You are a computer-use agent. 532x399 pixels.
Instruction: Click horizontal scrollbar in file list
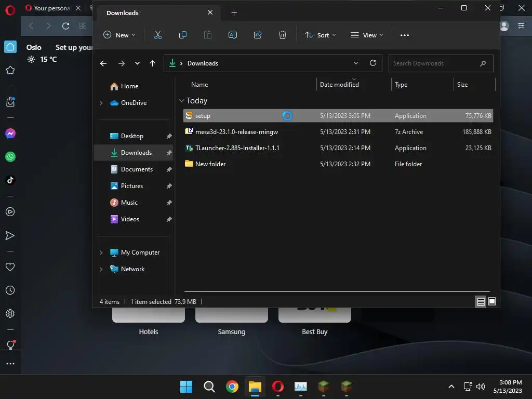click(337, 291)
